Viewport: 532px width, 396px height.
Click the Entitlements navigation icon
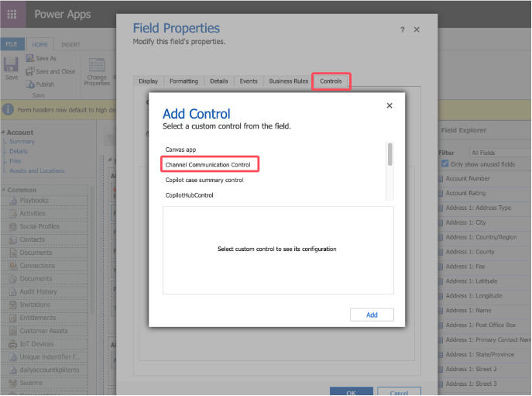coord(13,318)
